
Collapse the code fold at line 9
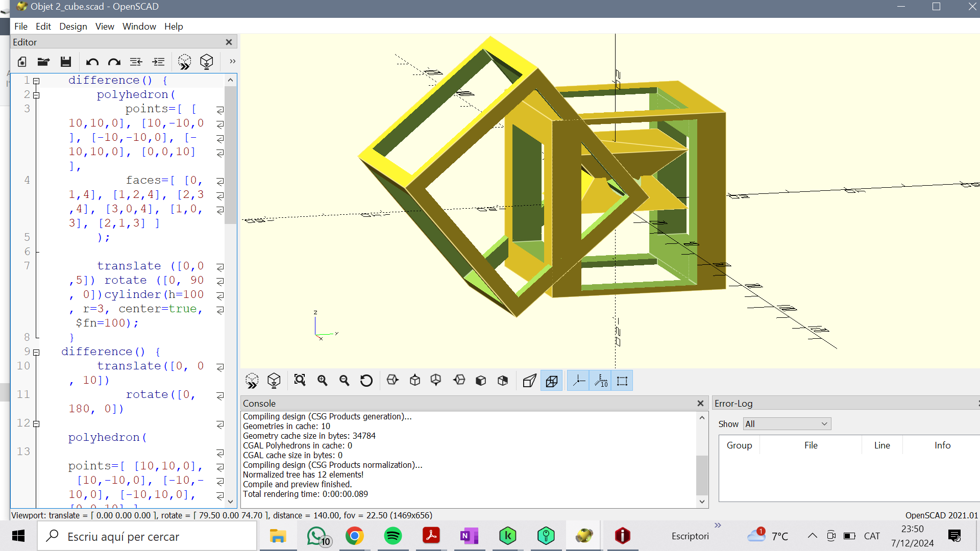point(36,353)
